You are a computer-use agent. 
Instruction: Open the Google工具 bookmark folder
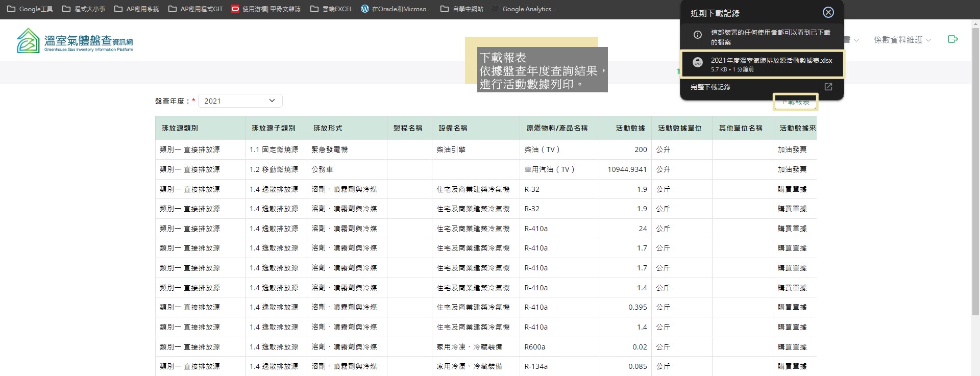click(x=30, y=9)
